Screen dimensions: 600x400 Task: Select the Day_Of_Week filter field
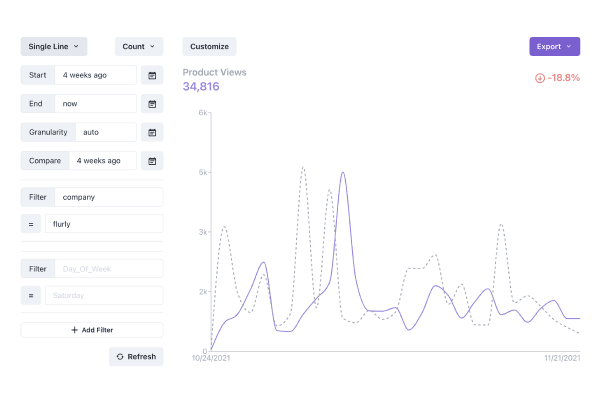108,268
